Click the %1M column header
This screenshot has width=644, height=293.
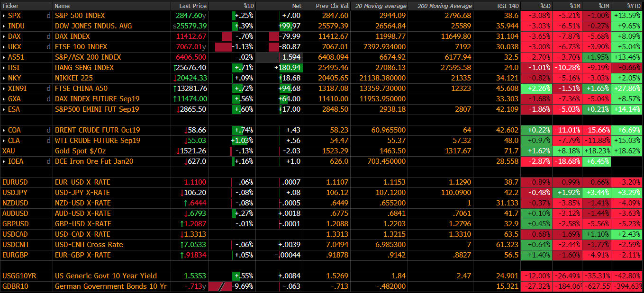(x=567, y=6)
